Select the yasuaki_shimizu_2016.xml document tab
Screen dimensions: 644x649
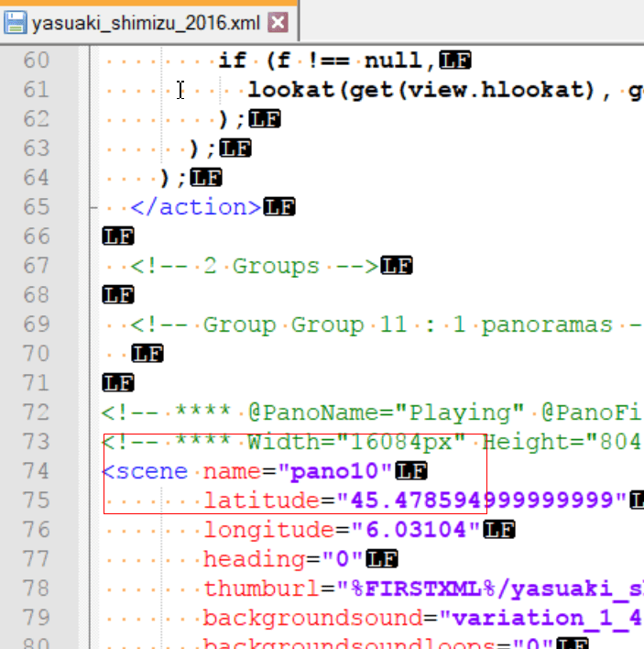pos(147,23)
